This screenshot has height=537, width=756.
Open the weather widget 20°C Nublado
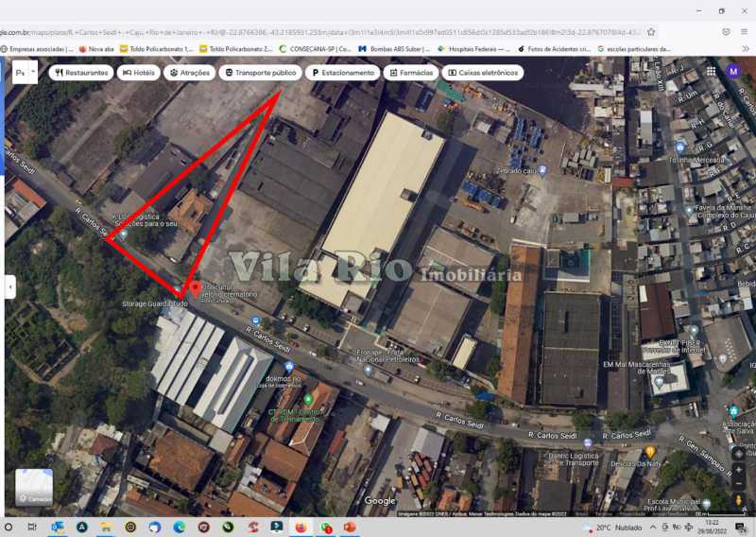tap(613, 528)
